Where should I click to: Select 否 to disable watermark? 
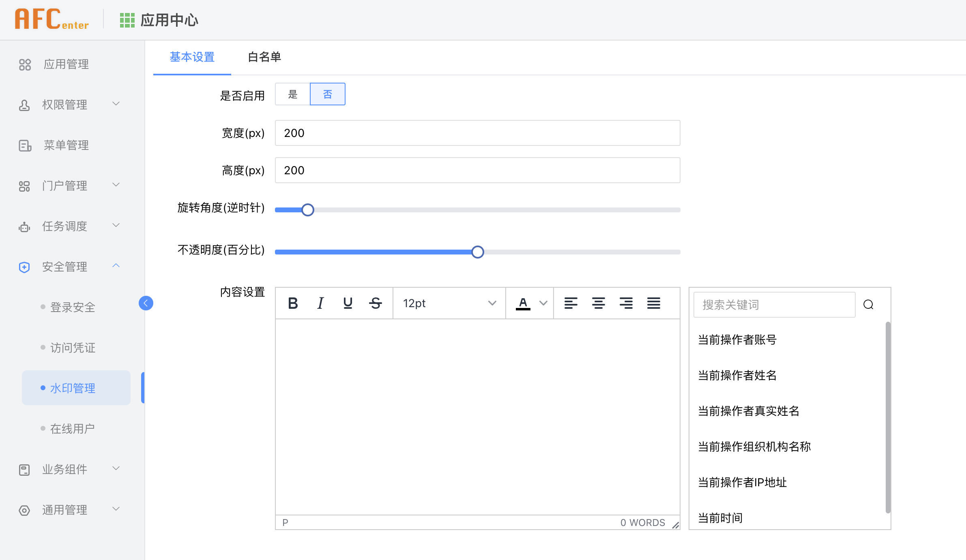[x=327, y=94]
